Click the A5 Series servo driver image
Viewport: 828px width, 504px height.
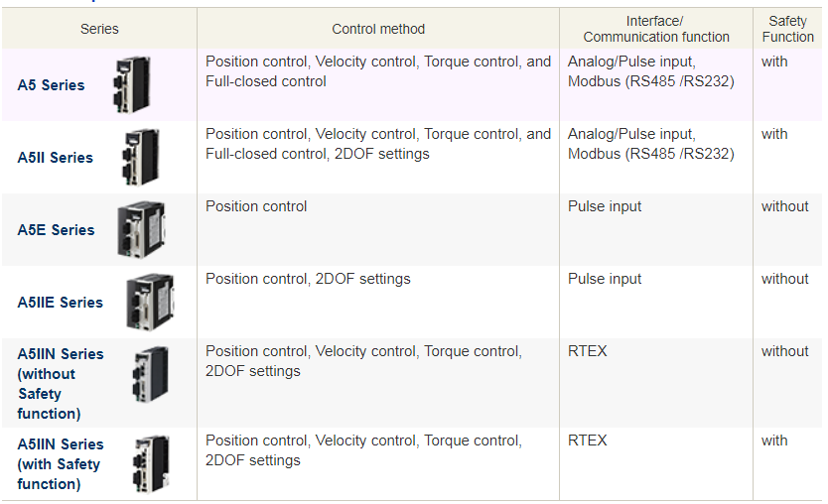132,84
